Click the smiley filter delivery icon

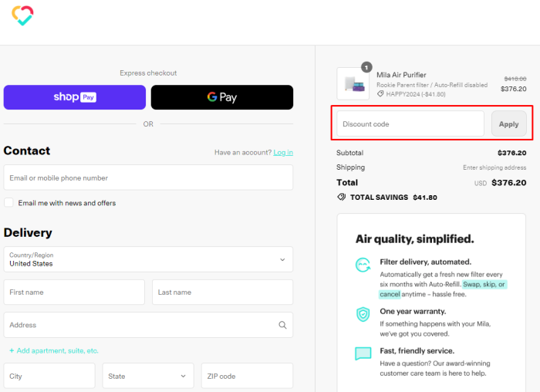[363, 265]
